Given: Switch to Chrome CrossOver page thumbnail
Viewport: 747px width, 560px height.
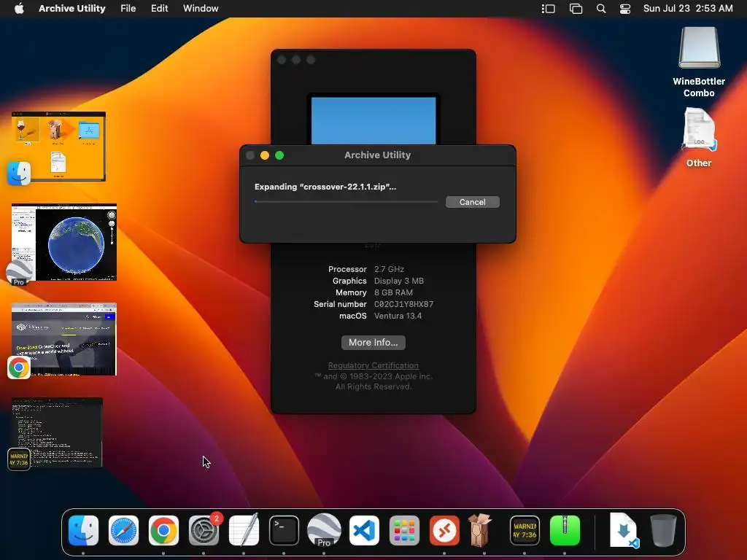Looking at the screenshot, I should pyautogui.click(x=64, y=339).
